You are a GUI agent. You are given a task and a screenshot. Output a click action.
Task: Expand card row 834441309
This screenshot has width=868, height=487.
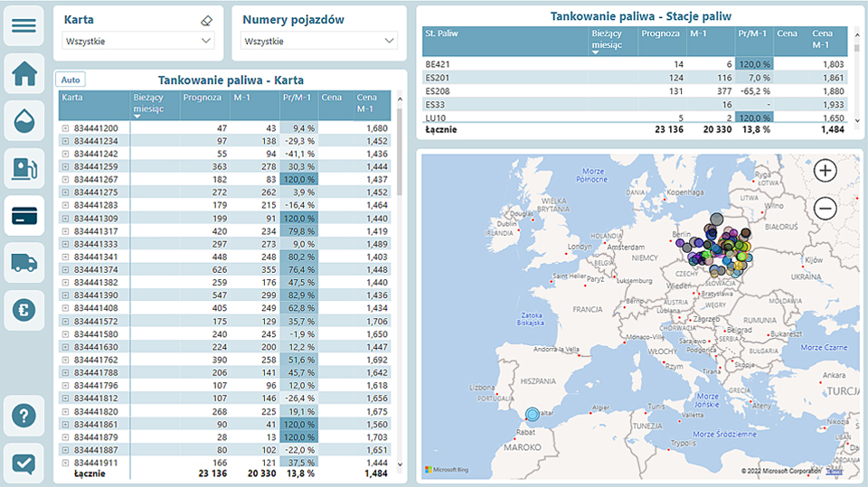pos(65,218)
